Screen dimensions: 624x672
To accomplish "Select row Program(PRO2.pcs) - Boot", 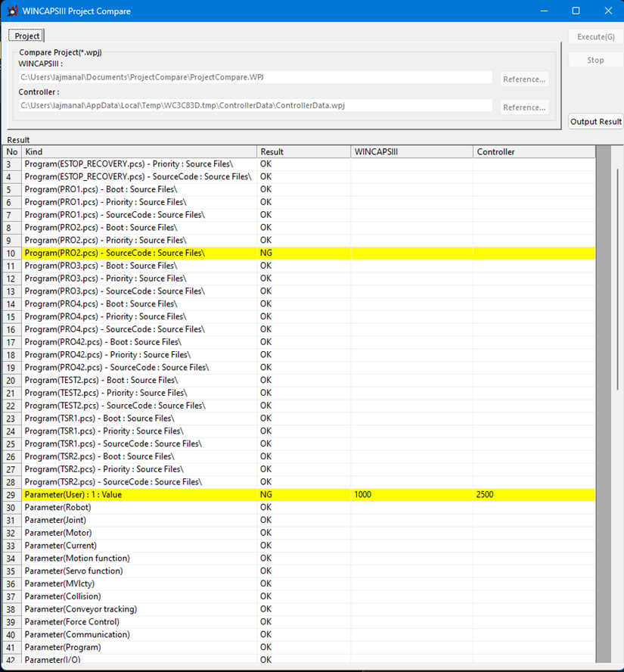I will pos(299,228).
